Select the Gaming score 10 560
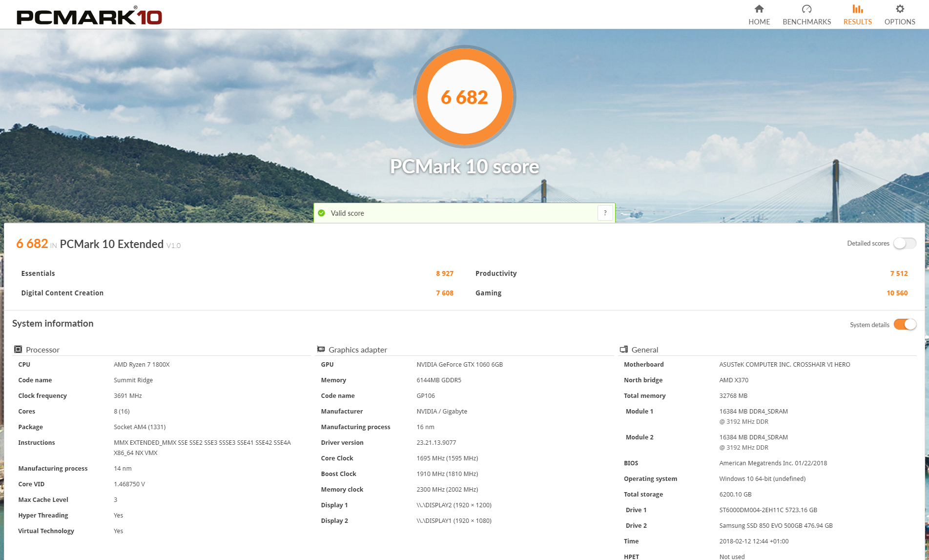Image resolution: width=929 pixels, height=560 pixels. pos(897,293)
